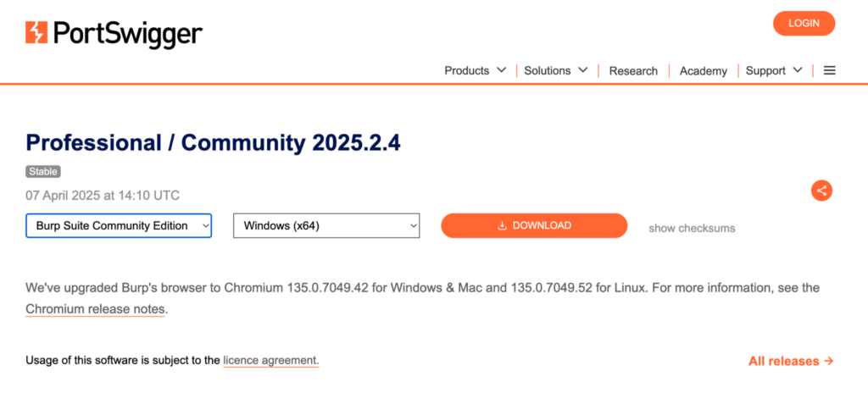The image size is (868, 393).
Task: Click the arrow beside All releases
Action: coord(829,361)
